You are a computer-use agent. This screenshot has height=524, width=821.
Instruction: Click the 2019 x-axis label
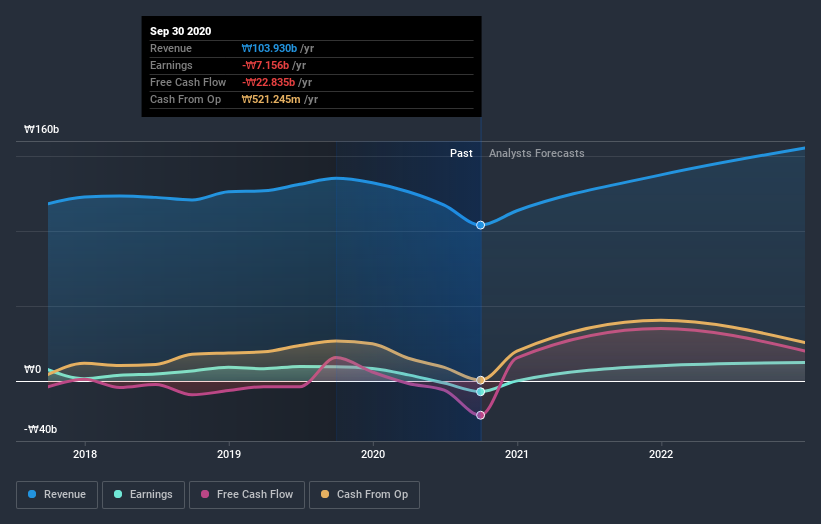pyautogui.click(x=229, y=454)
